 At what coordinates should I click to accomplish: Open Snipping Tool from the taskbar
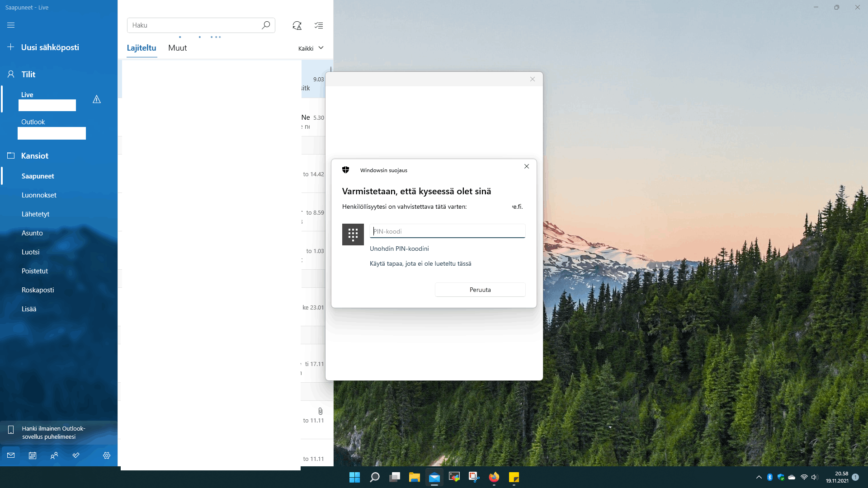coord(474,477)
